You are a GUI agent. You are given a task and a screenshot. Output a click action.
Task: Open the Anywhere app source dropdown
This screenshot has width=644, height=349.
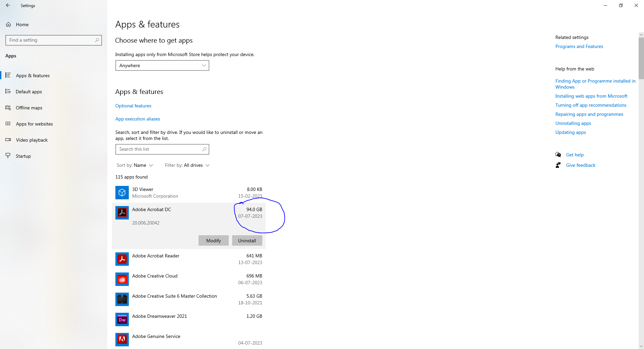162,65
